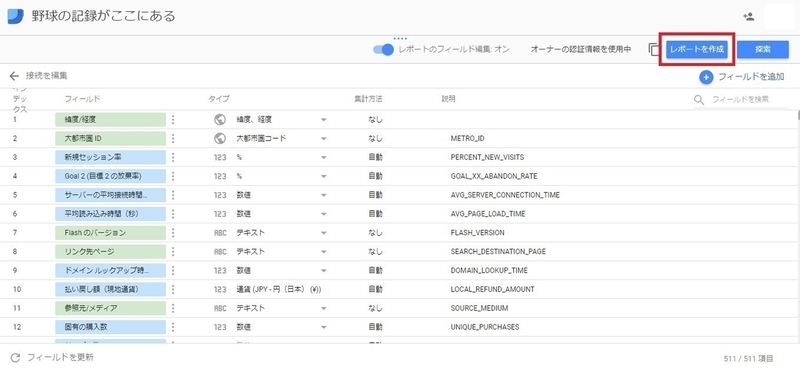Image resolution: width=800 pixels, height=369 pixels.
Task: Expand the % type dropdown for 新規セッション率
Action: point(323,158)
